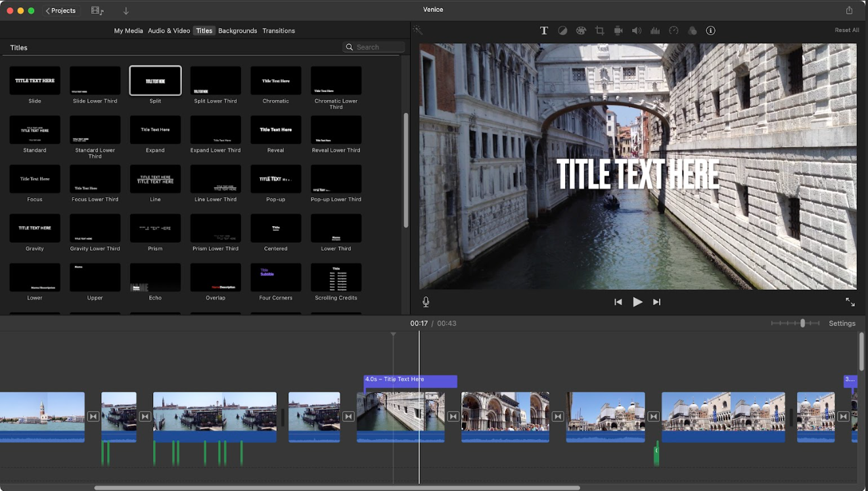Click the magic wand auto-enhance icon

[417, 30]
